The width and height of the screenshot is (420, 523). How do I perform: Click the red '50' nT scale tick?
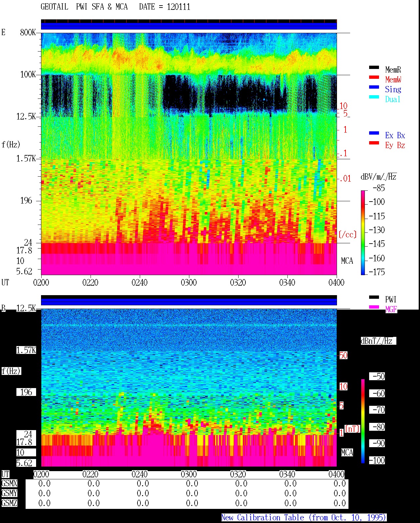tap(343, 355)
